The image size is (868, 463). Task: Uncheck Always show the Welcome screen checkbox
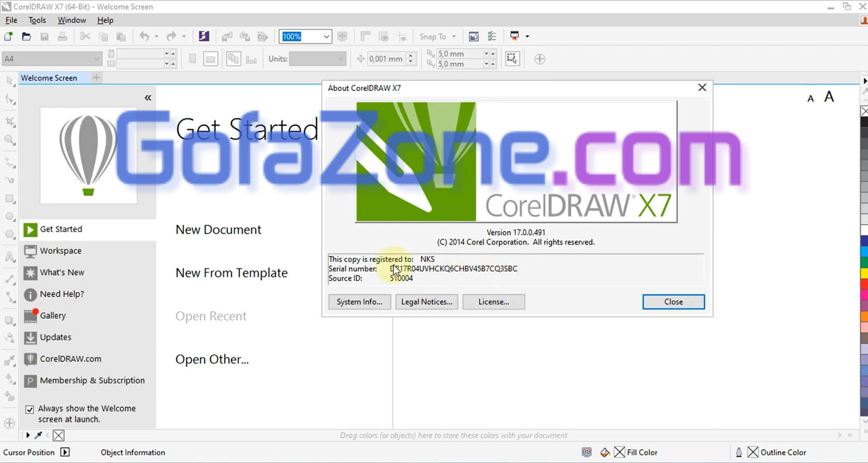(x=30, y=410)
